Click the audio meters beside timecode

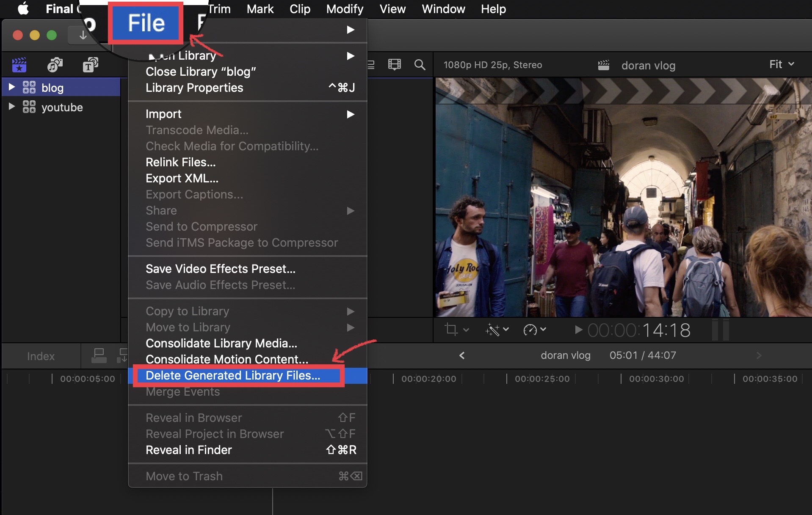click(x=720, y=330)
